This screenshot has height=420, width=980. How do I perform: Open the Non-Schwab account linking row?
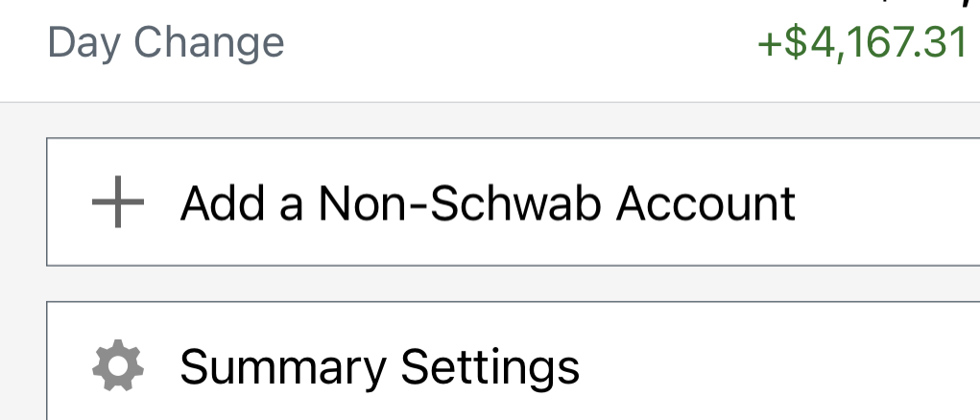click(514, 202)
